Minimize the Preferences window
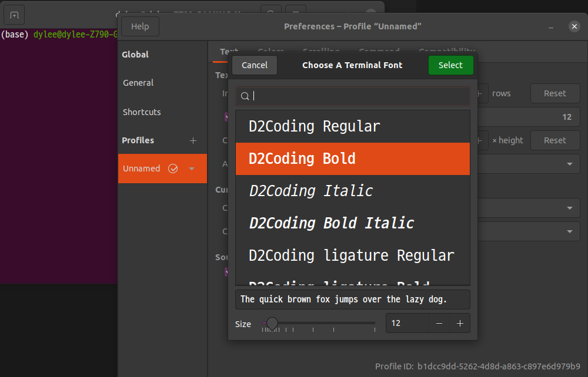The height and width of the screenshot is (377, 588). coord(550,27)
